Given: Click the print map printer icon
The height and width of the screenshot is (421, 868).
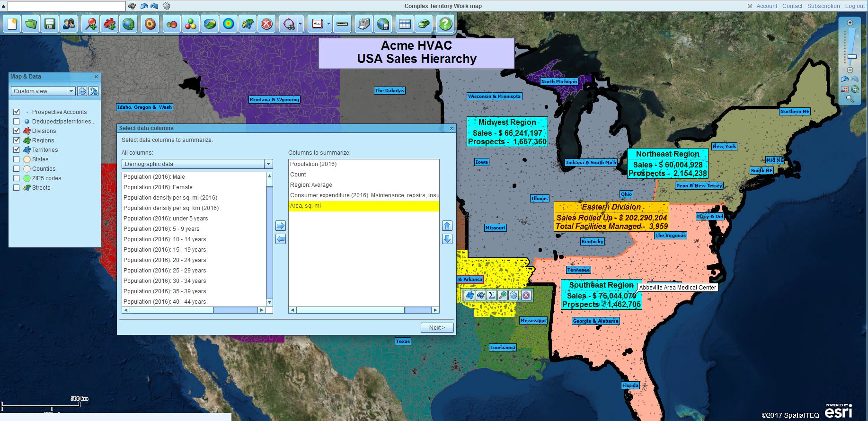Looking at the screenshot, I should coord(364,24).
